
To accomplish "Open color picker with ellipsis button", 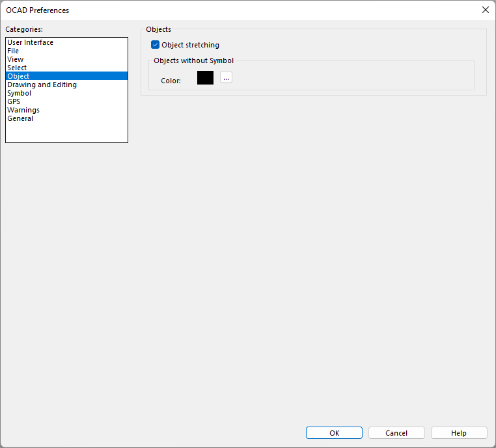I will point(226,77).
